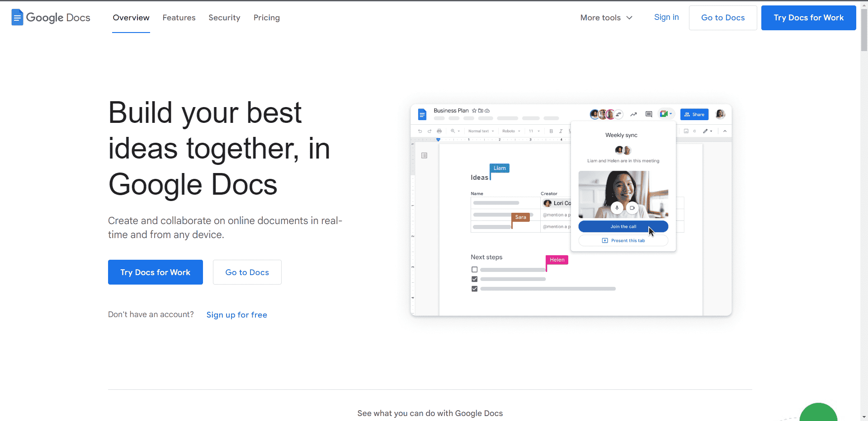Click the Italic I icon
Viewport: 868px width, 421px height.
(561, 131)
